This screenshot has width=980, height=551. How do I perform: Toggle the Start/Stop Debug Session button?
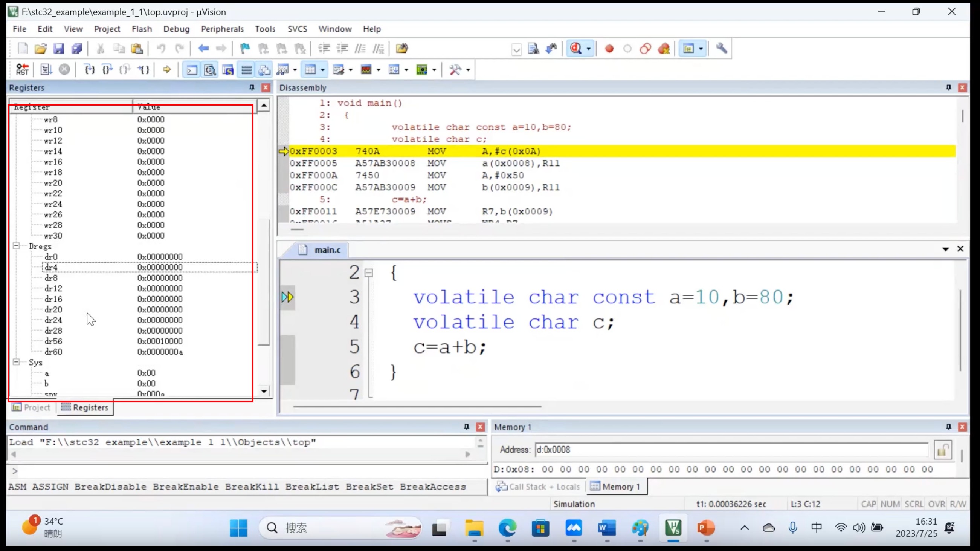point(575,49)
